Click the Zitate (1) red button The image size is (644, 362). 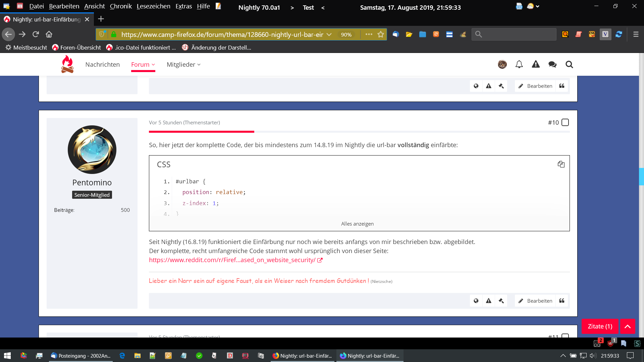click(x=600, y=326)
